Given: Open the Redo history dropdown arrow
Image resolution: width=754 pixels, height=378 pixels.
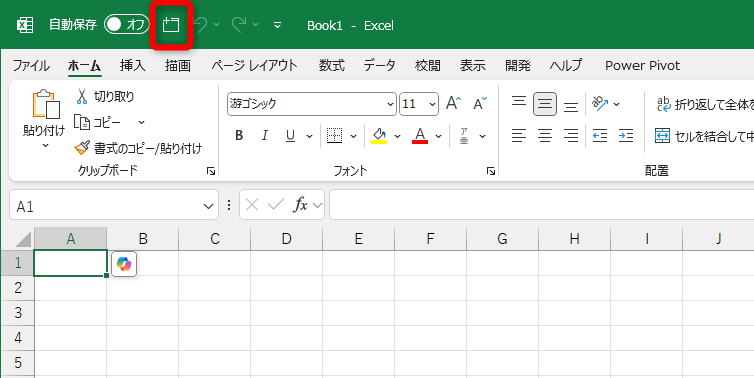Looking at the screenshot, I should point(255,25).
